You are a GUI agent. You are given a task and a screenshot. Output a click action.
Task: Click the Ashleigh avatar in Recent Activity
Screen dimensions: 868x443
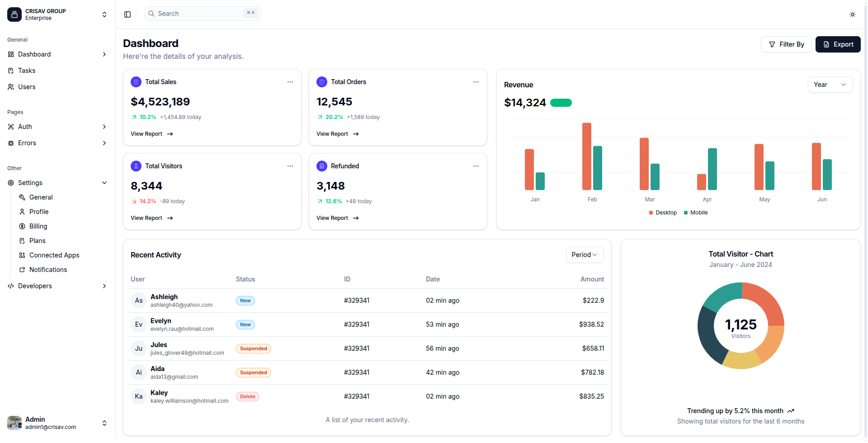point(139,300)
